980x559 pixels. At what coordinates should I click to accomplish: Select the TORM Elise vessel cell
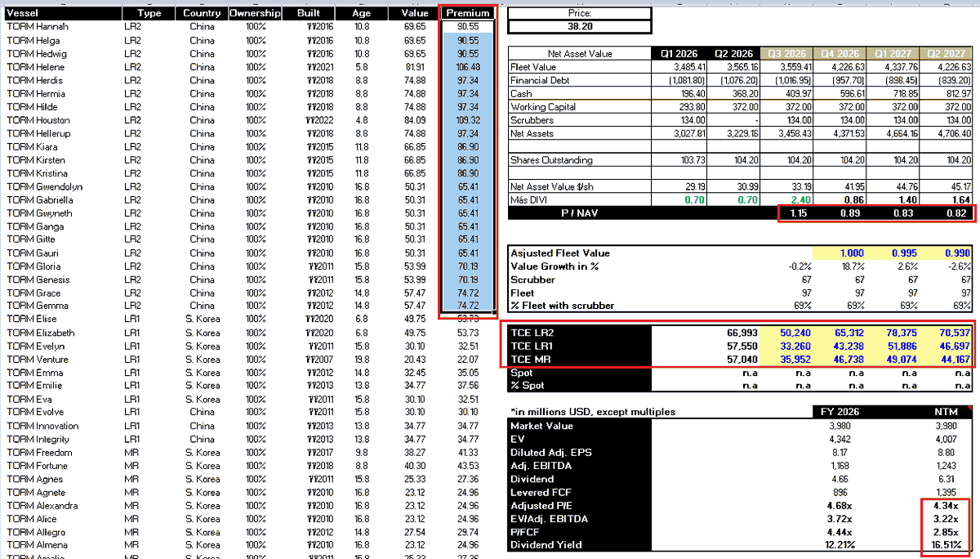[31, 319]
